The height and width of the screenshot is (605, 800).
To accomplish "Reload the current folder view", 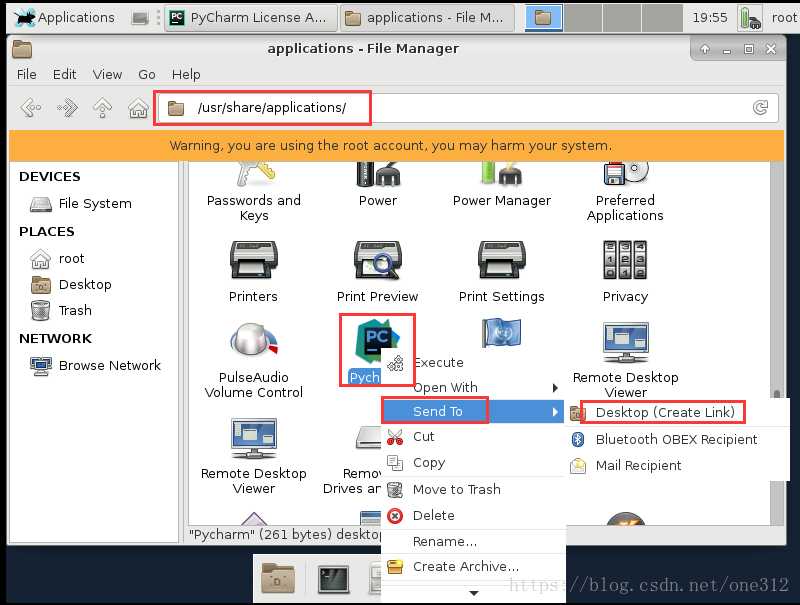I will [x=760, y=108].
